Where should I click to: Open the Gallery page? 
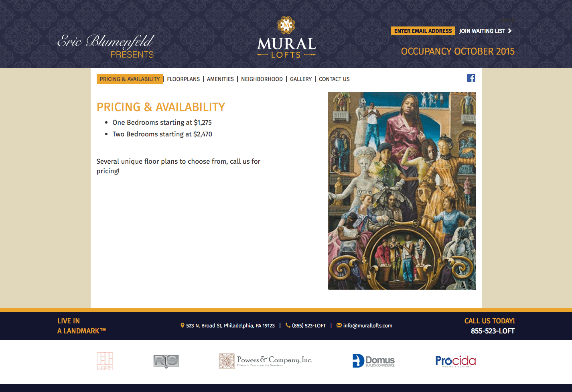(301, 79)
